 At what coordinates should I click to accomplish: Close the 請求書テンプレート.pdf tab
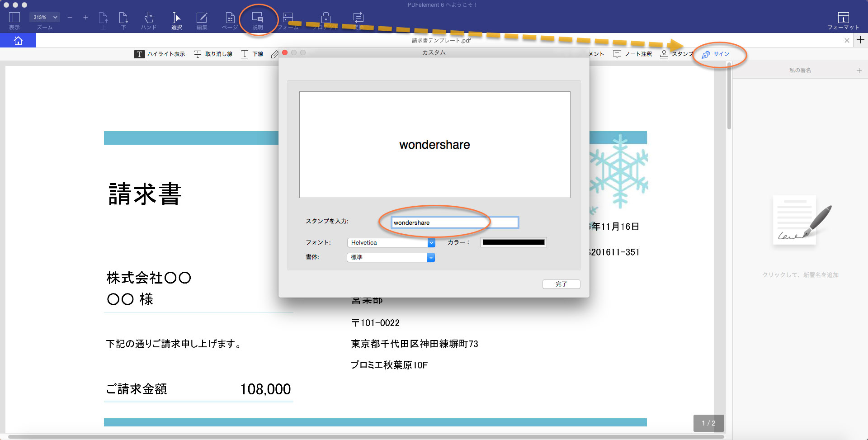(x=847, y=40)
